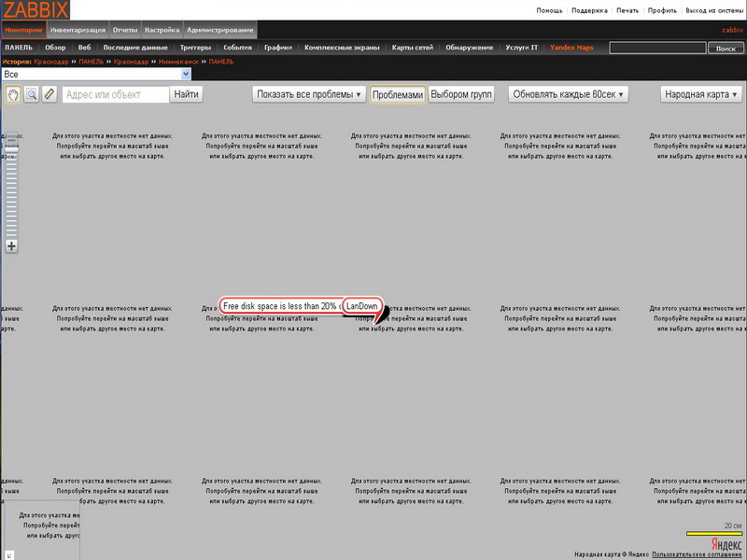The width and height of the screenshot is (747, 560).
Task: Go to Обзор submenu item
Action: (55, 48)
